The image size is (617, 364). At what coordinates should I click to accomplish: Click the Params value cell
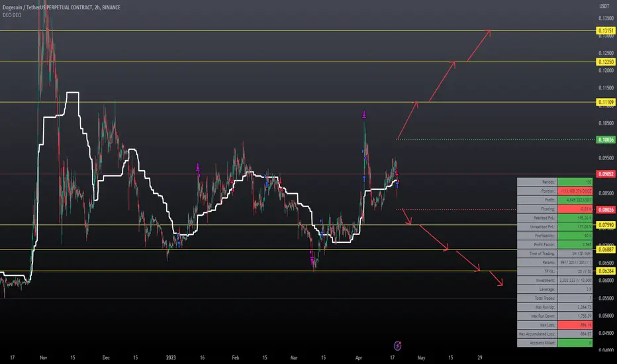tap(575, 263)
